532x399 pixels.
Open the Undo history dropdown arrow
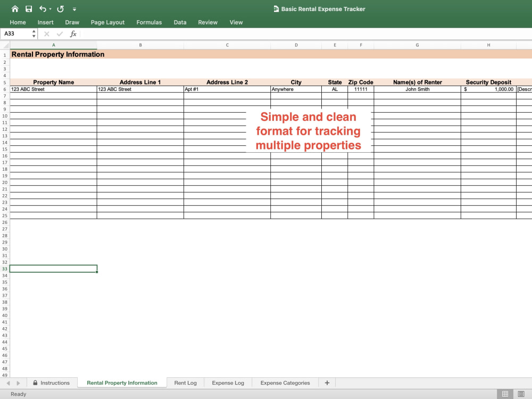(50, 9)
